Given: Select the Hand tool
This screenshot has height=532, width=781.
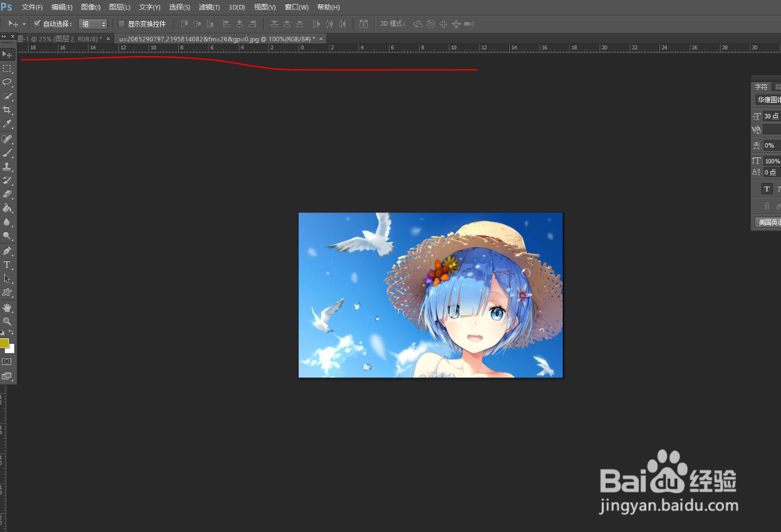Looking at the screenshot, I should tap(7, 307).
